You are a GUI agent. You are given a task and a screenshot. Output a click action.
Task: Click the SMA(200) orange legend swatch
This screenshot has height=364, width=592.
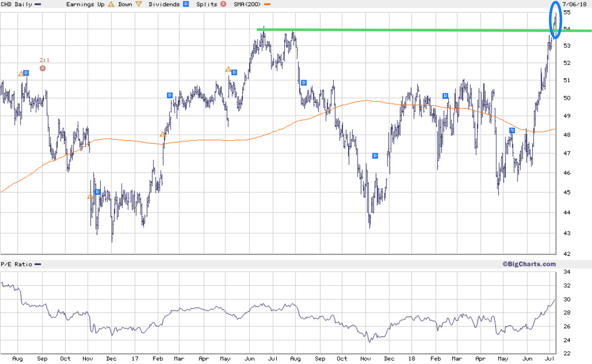(267, 4)
